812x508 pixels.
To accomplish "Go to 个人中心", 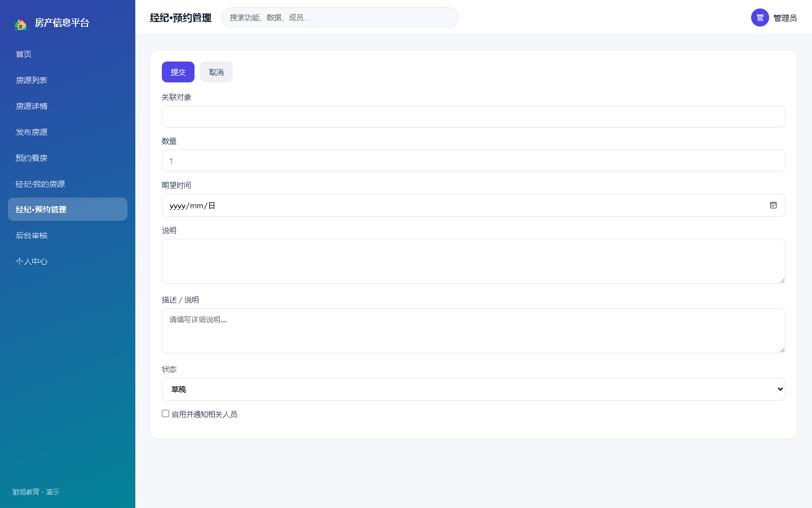I will (68, 261).
